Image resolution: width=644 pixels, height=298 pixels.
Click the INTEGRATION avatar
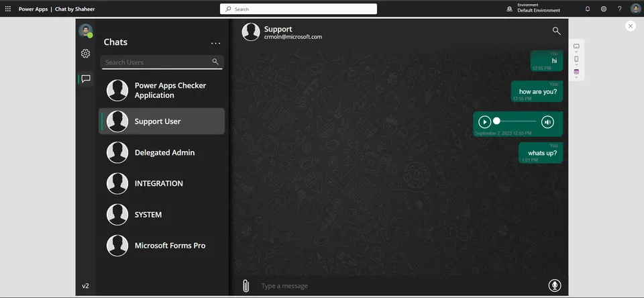[117, 183]
